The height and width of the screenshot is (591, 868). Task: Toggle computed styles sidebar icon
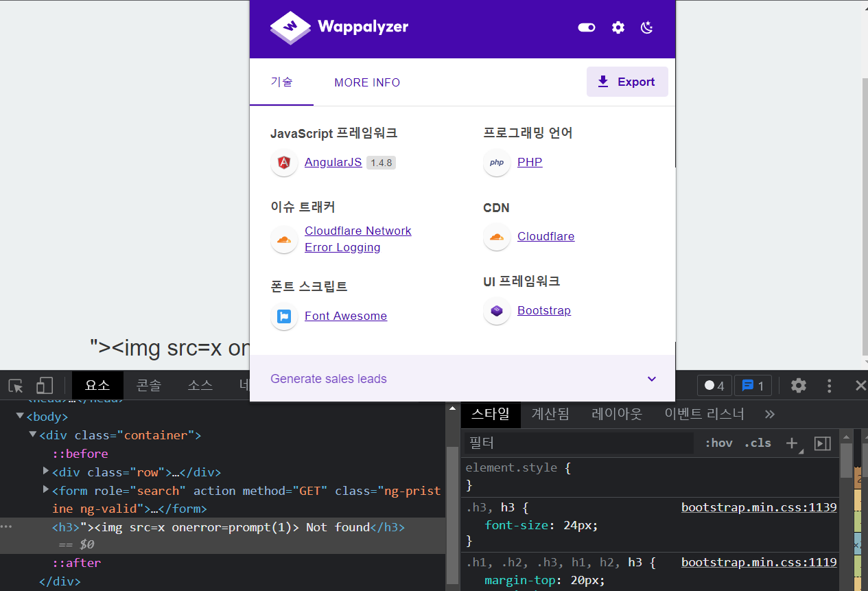click(823, 443)
